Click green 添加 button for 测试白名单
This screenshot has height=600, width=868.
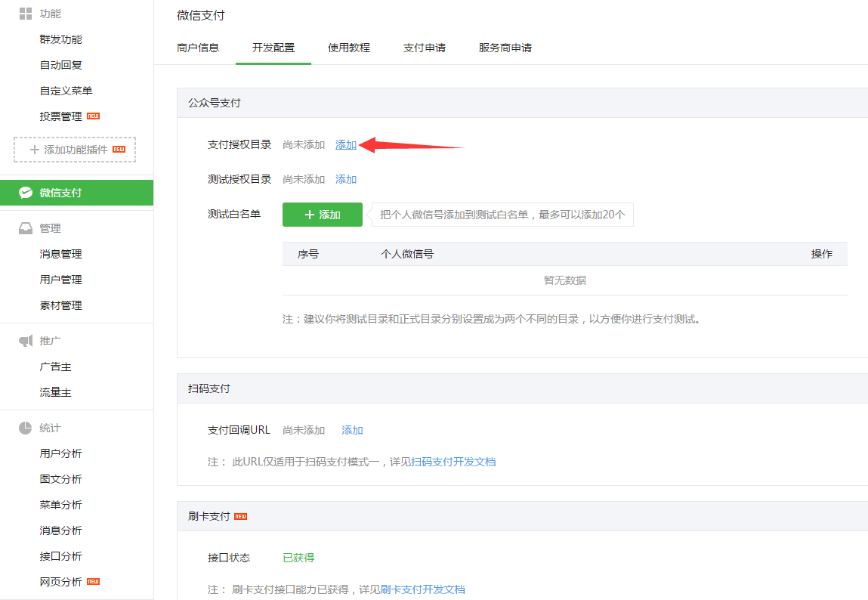[x=322, y=215]
